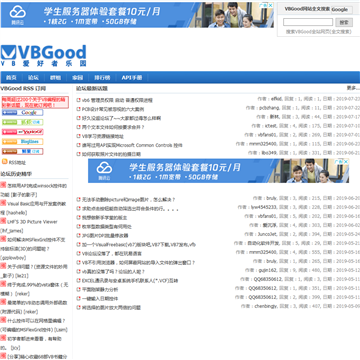Viewport: 360px width, 360px height.
Task: Subscribe via the My Yahoo RSS button
Action: coord(22,132)
